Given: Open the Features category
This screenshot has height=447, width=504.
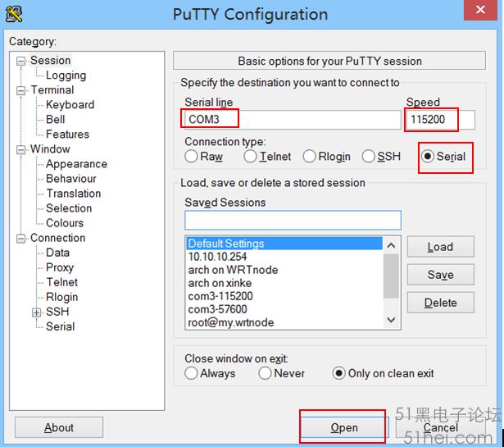Looking at the screenshot, I should click(x=67, y=135).
